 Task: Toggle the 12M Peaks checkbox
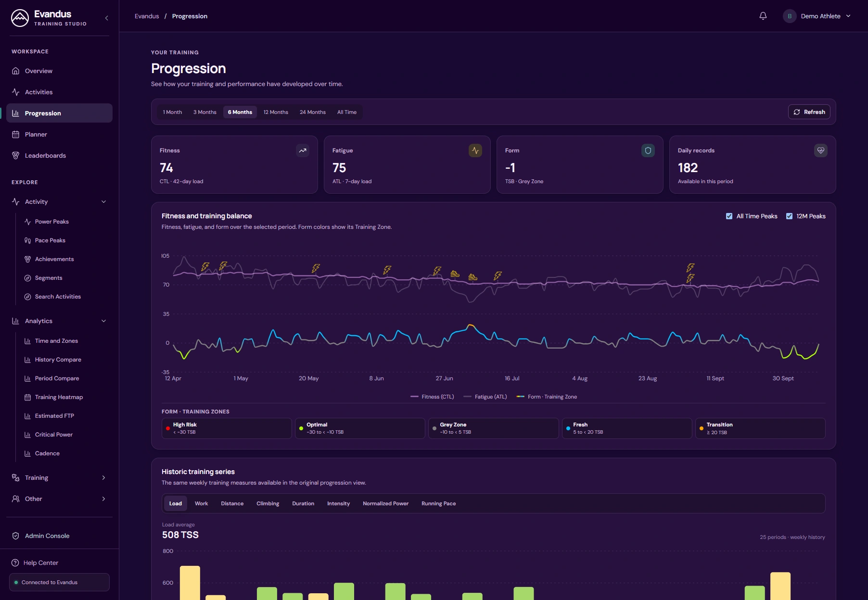coord(789,216)
